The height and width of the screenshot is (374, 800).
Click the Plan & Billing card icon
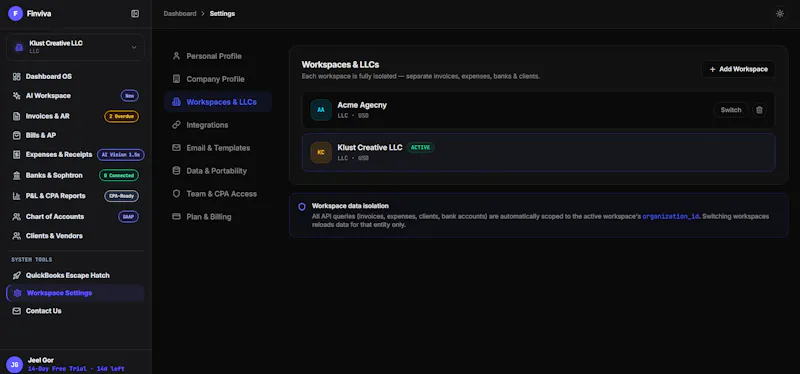(177, 217)
